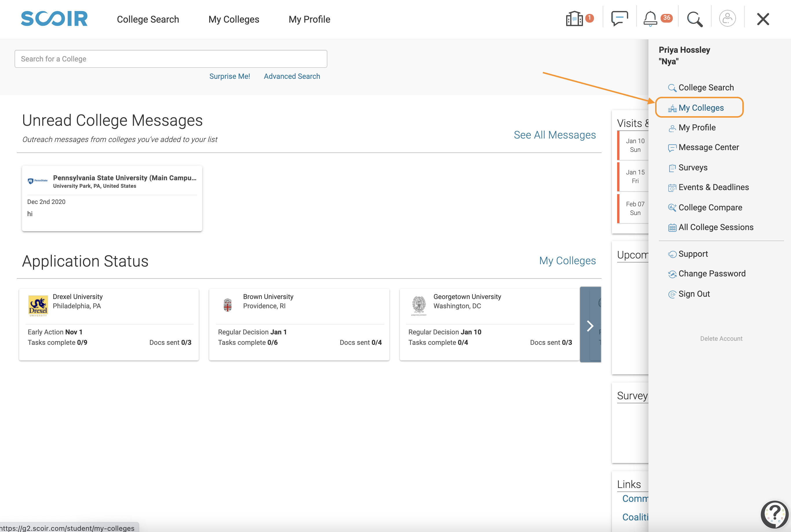
Task: Open My Profile in top navigation
Action: pyautogui.click(x=309, y=19)
